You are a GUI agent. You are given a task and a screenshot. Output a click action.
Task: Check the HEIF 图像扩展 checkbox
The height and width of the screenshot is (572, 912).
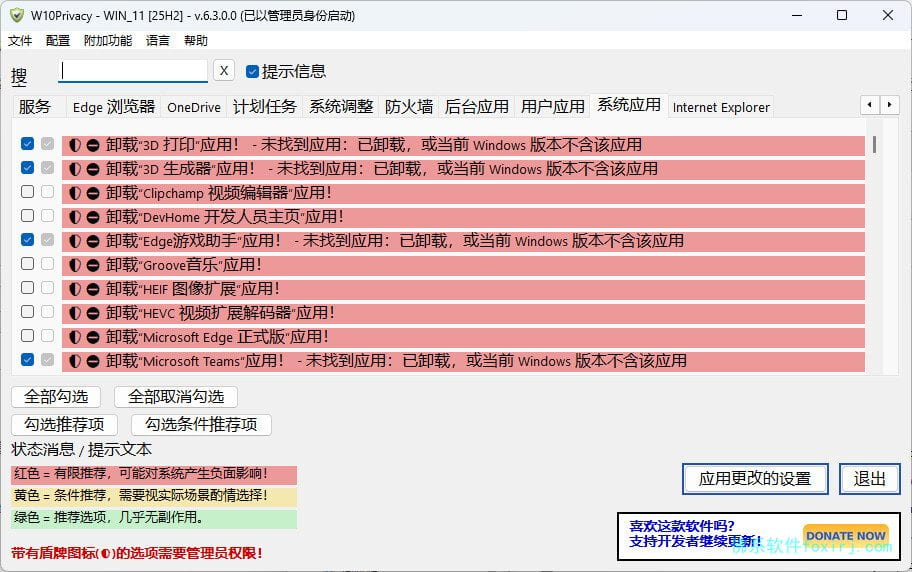coord(27,287)
